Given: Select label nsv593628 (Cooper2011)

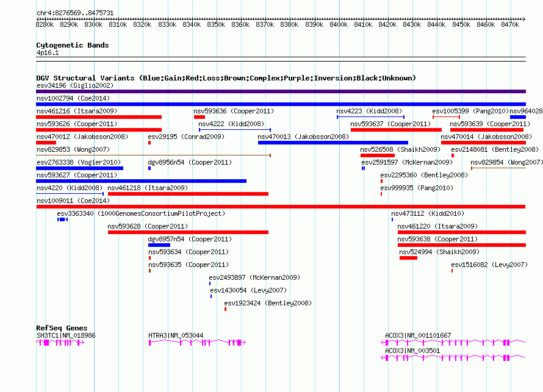Looking at the screenshot, I should coord(148,226).
